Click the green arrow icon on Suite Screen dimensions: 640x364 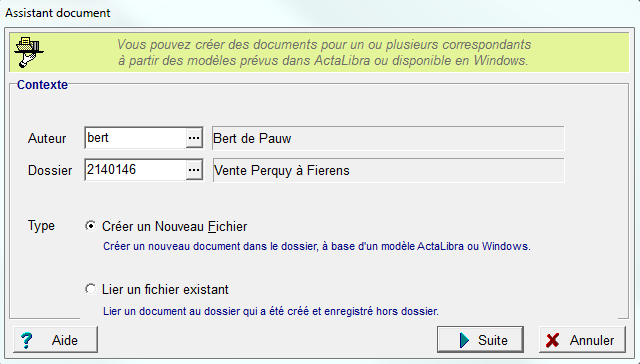point(464,340)
